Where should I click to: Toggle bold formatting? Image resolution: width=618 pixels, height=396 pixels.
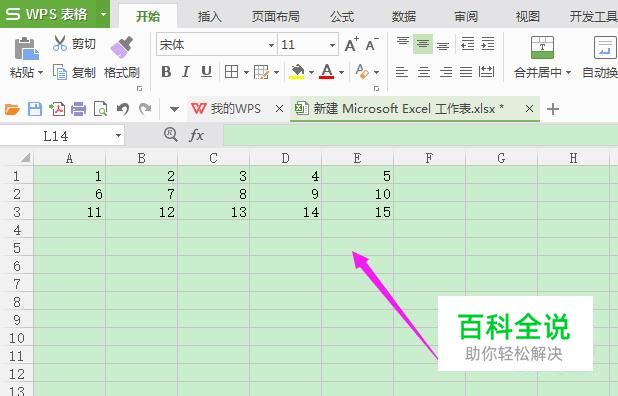(x=166, y=72)
